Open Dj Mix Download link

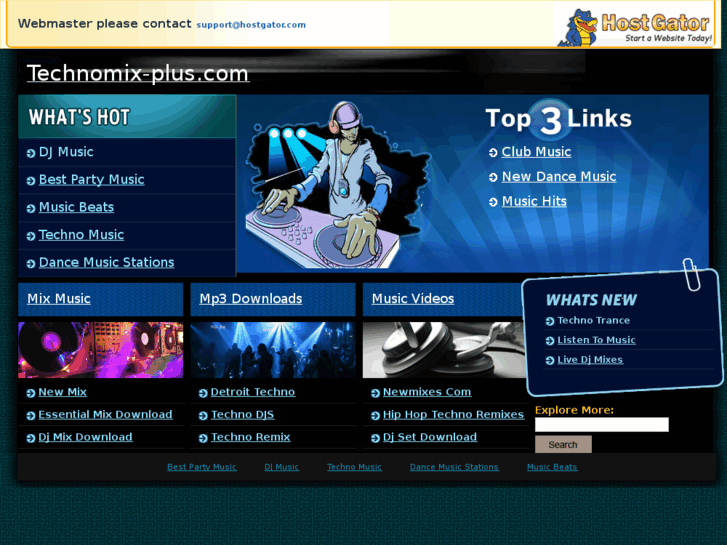tap(85, 437)
